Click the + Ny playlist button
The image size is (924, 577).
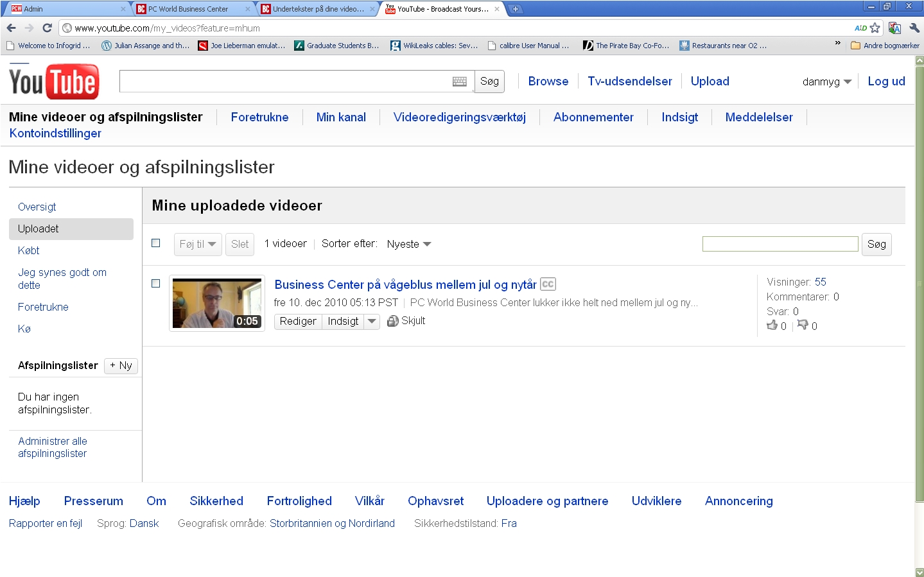121,366
